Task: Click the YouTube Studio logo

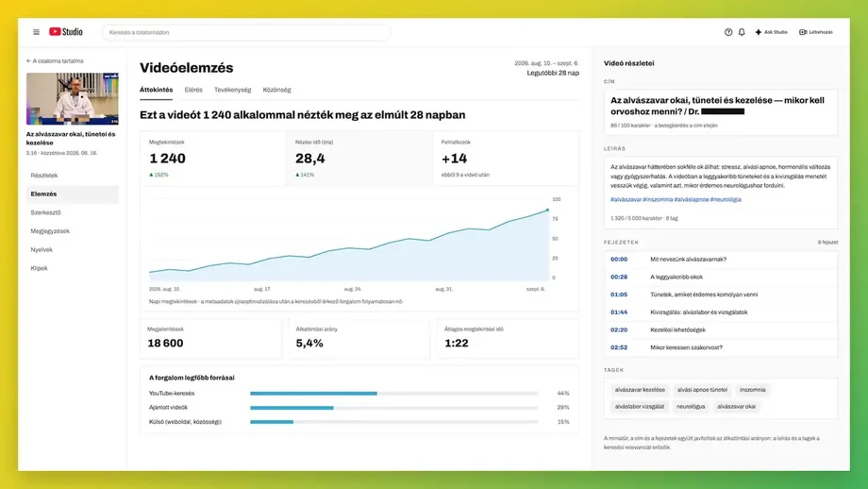Action: [66, 32]
